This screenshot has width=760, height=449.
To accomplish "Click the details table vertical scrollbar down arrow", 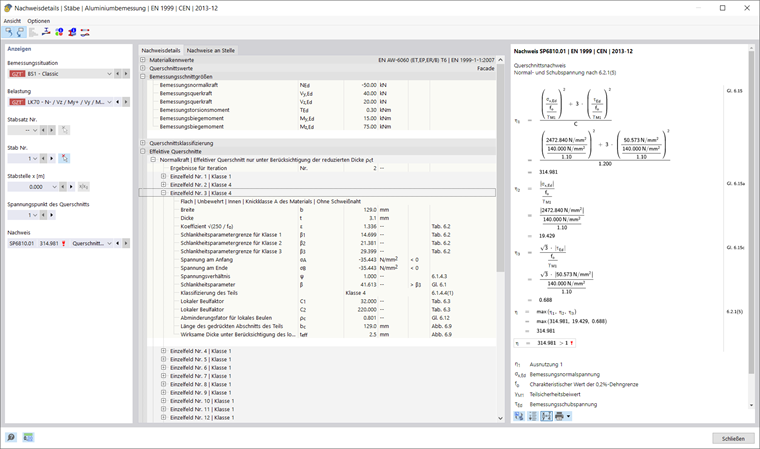I will pyautogui.click(x=501, y=418).
